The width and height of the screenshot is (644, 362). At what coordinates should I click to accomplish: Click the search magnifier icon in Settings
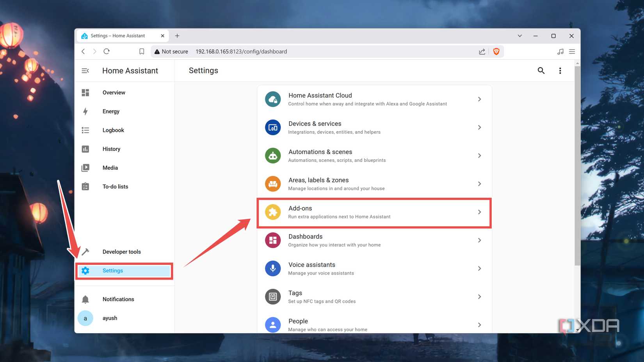pyautogui.click(x=541, y=71)
